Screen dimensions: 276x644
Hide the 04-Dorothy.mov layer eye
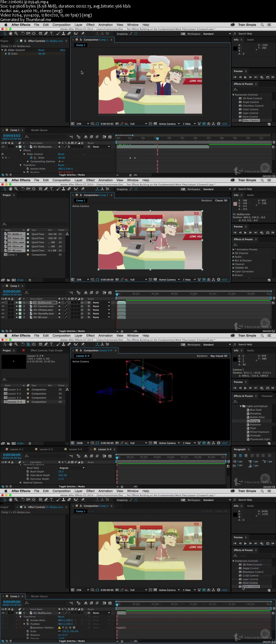point(3,314)
